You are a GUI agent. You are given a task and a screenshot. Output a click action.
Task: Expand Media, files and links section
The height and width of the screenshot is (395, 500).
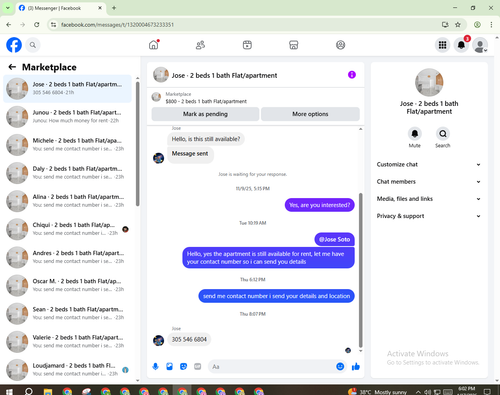pos(429,199)
